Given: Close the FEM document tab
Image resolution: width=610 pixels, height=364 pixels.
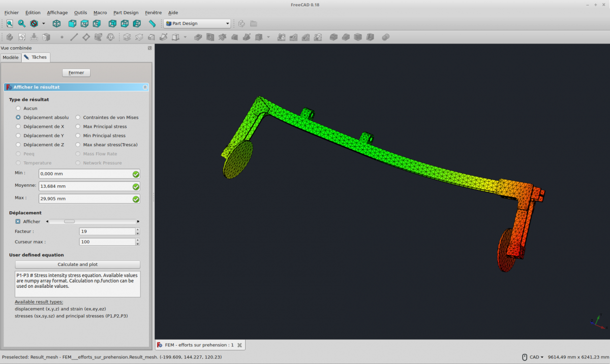Looking at the screenshot, I should 240,345.
